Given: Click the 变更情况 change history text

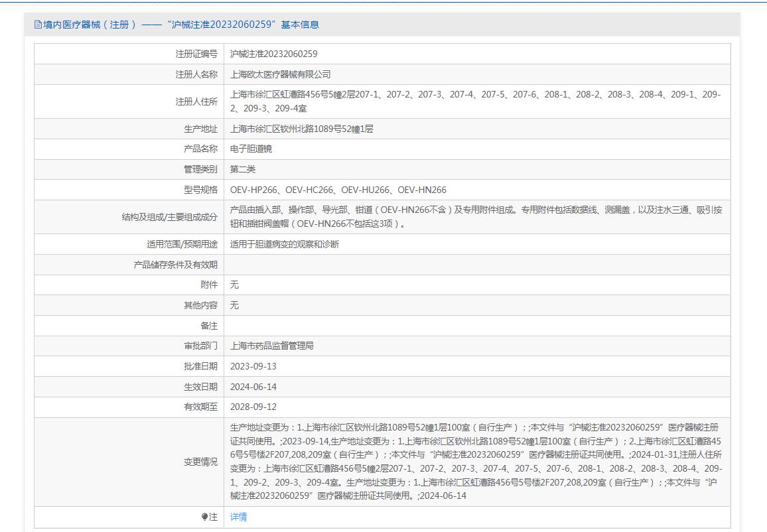Looking at the screenshot, I should [475, 462].
